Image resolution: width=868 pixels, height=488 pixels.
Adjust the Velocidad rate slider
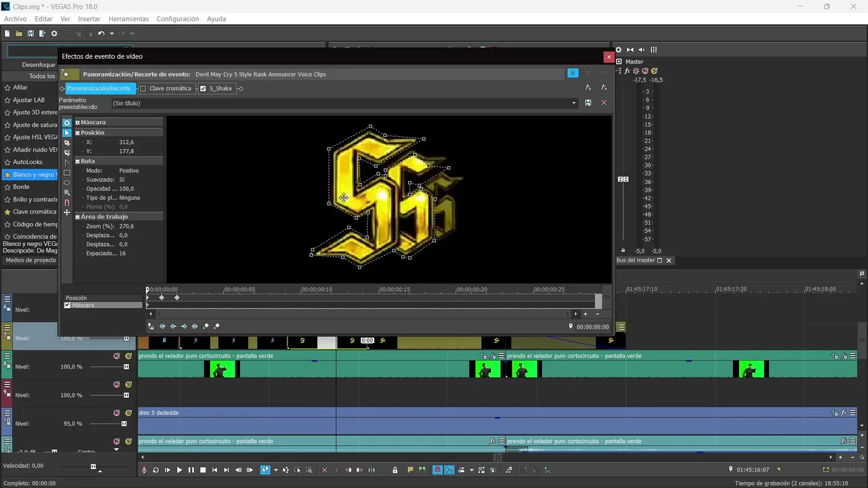click(x=94, y=466)
